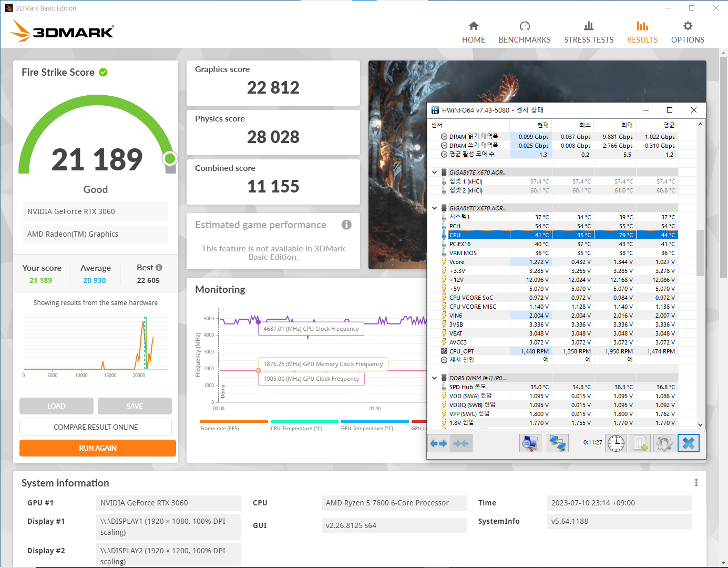Click the score distribution chart

(x=96, y=346)
